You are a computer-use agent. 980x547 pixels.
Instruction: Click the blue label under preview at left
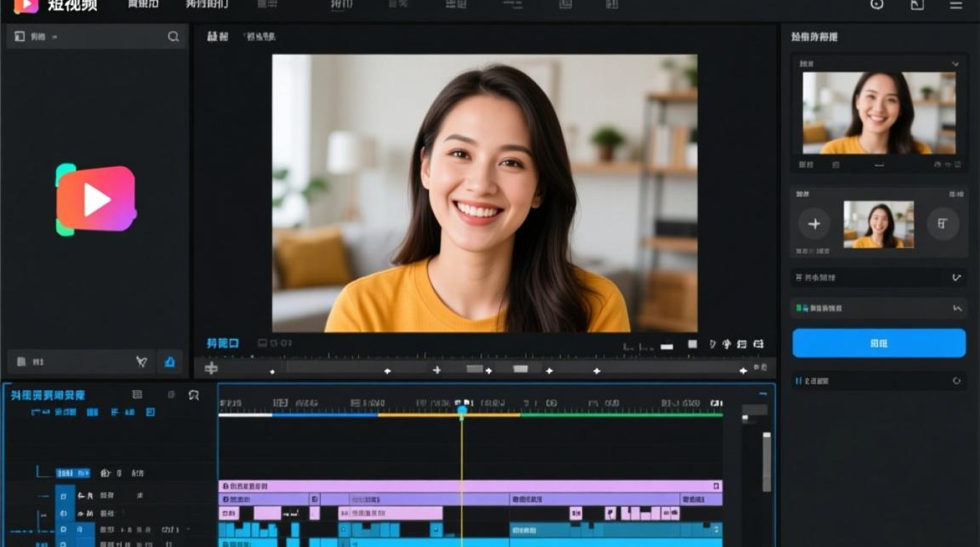[222, 344]
